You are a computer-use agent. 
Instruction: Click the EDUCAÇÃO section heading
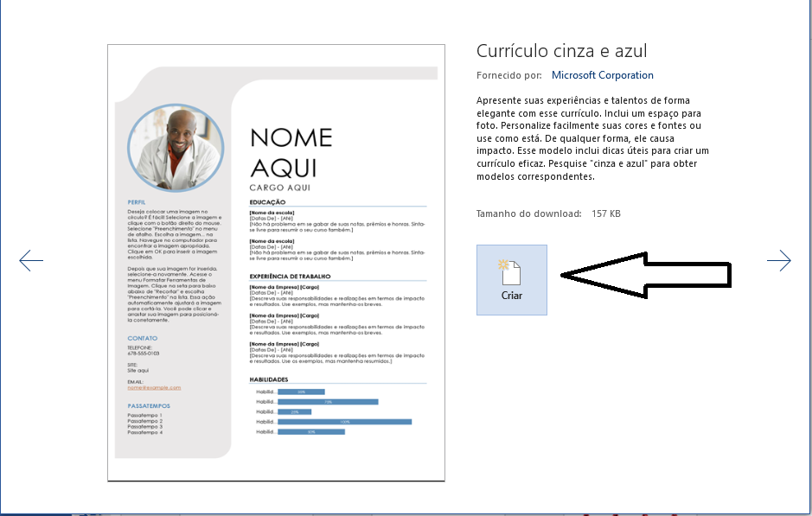pos(266,203)
